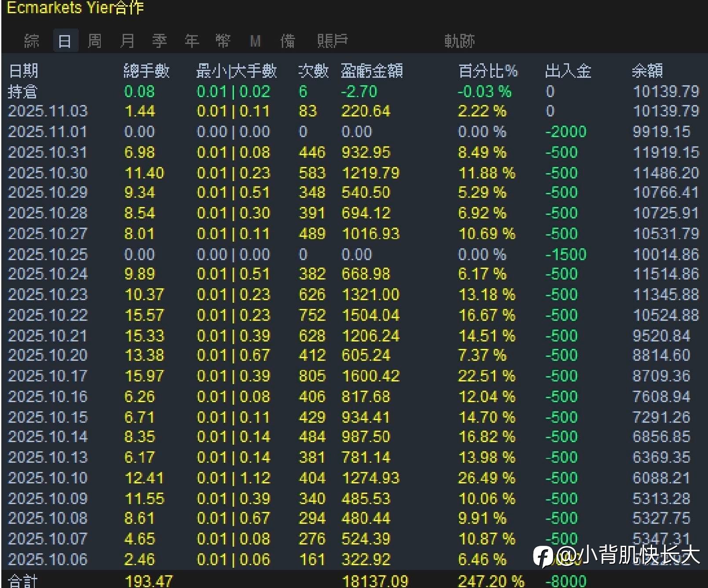Click balance value 8814.60
This screenshot has height=588, width=708.
[x=661, y=355]
